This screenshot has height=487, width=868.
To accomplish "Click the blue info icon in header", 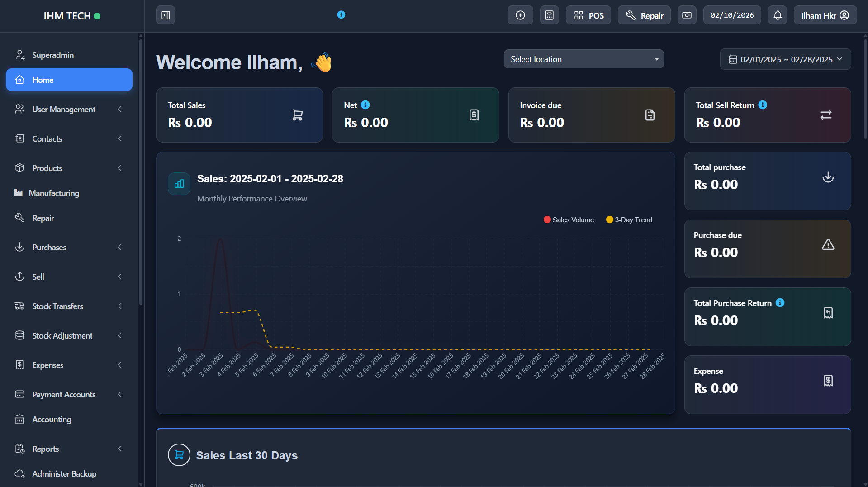I will 341,15.
